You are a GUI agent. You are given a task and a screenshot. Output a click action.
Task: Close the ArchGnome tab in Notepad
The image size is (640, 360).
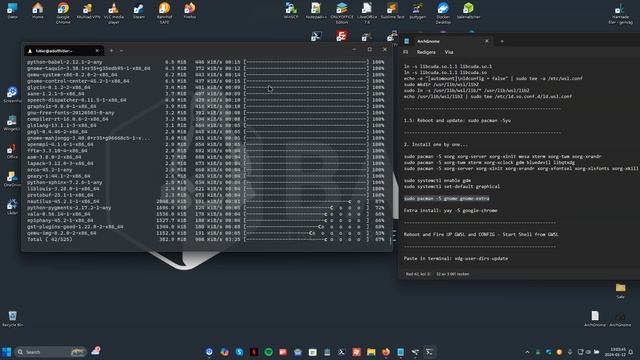coord(487,41)
